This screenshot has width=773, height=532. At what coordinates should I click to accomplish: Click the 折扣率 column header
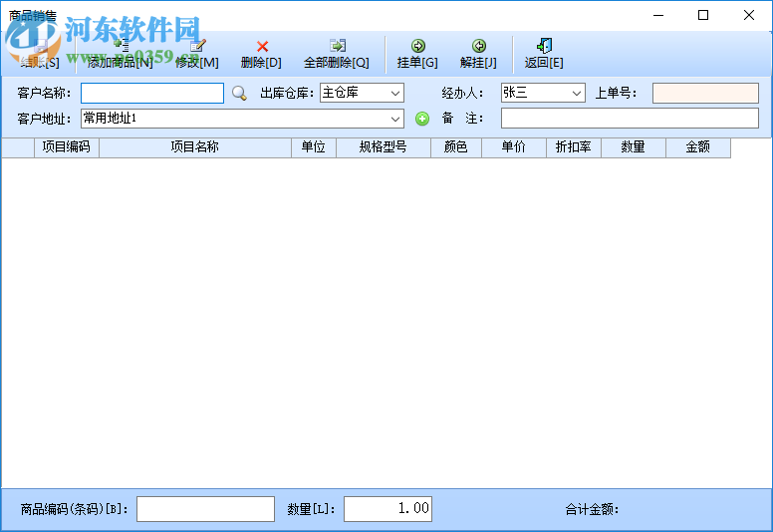574,147
